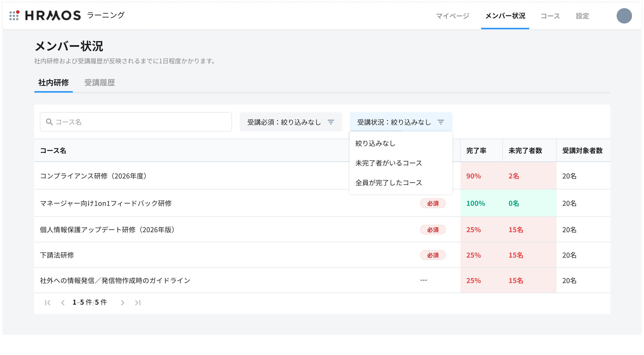
Task: Open the HRMOS app grid launcher icon
Action: tap(14, 16)
